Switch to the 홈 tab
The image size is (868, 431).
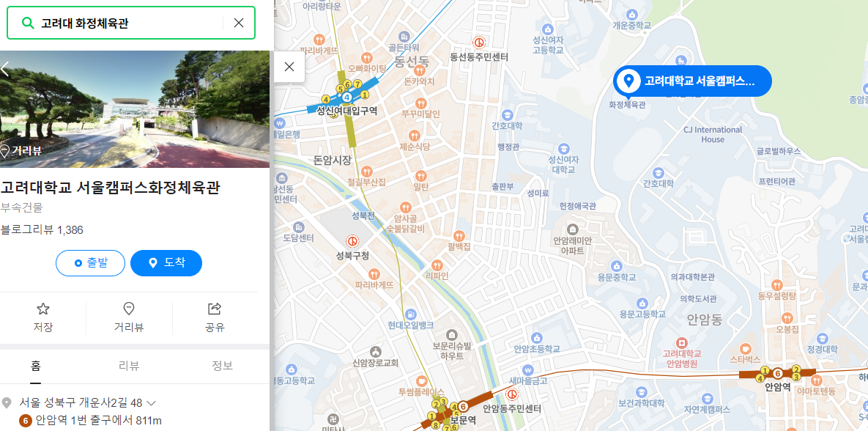click(35, 366)
